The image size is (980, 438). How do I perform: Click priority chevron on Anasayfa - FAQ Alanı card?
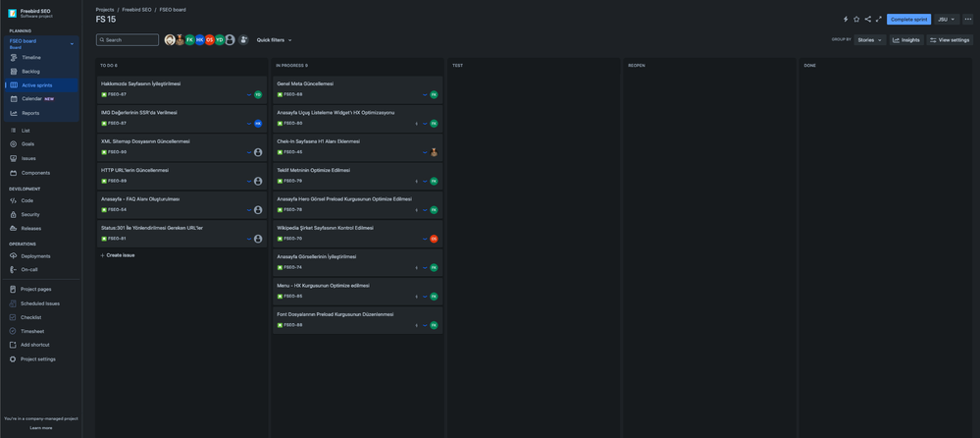[249, 210]
